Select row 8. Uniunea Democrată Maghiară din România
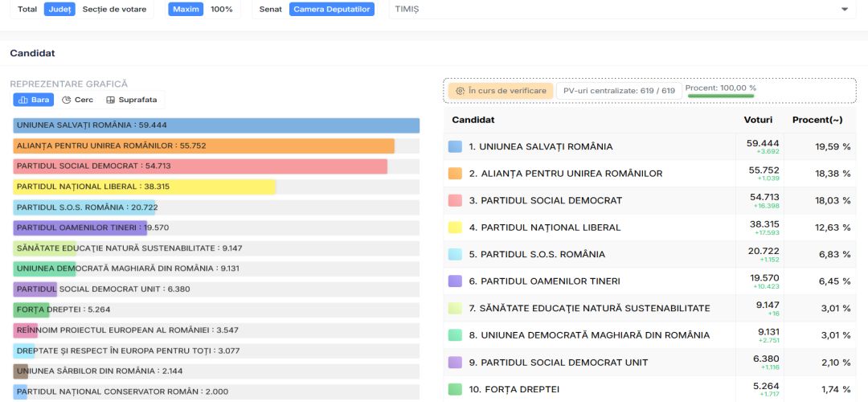Image resolution: width=868 pixels, height=402 pixels. pos(650,335)
